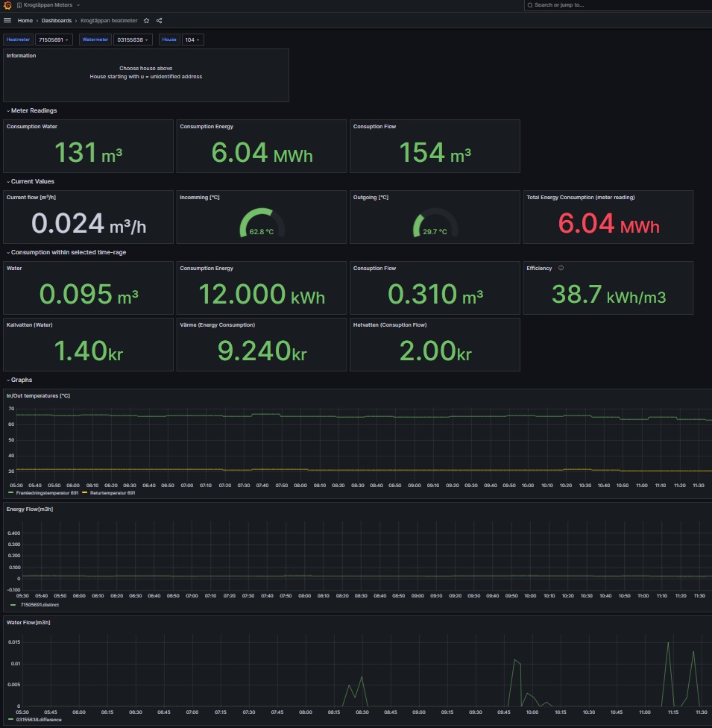The height and width of the screenshot is (728, 712).
Task: Click the share dashboard icon
Action: [159, 20]
